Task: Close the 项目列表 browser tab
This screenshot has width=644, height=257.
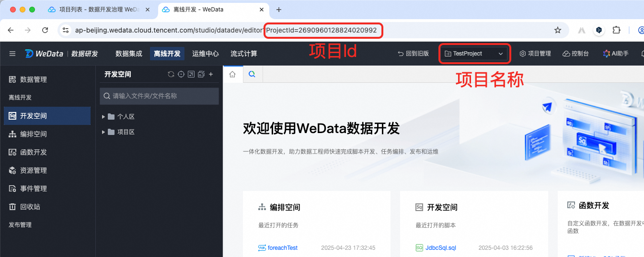Action: [147, 10]
